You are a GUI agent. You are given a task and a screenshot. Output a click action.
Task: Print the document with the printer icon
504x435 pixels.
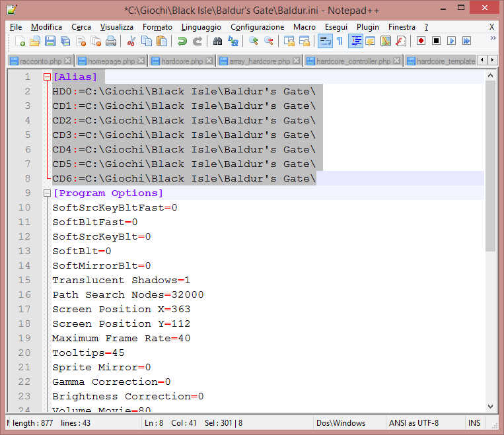tap(111, 41)
